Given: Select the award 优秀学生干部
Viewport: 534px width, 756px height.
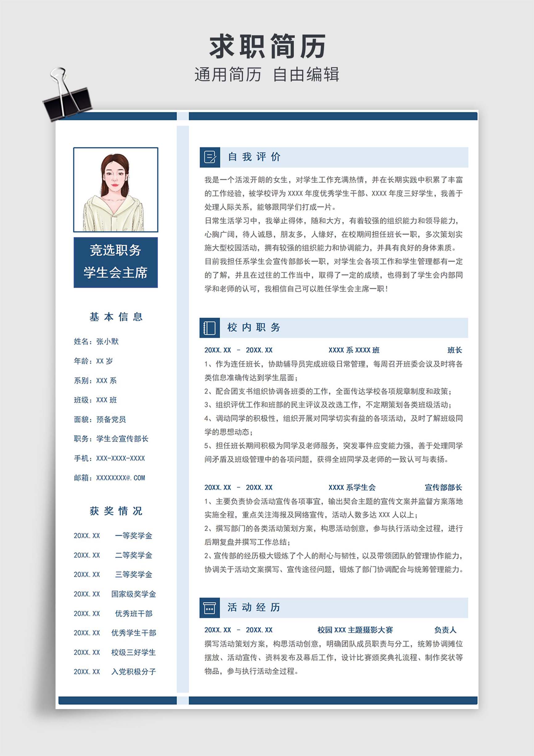Looking at the screenshot, I should tap(133, 633).
